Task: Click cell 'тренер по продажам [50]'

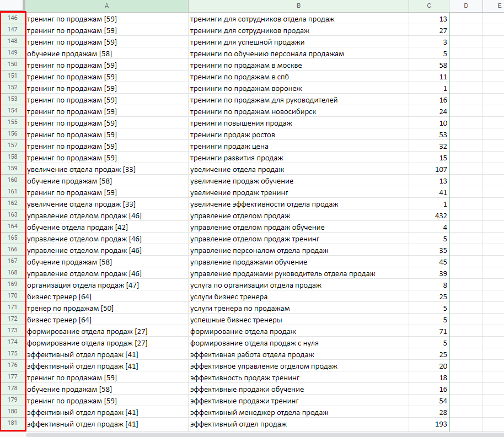Action: (x=107, y=309)
